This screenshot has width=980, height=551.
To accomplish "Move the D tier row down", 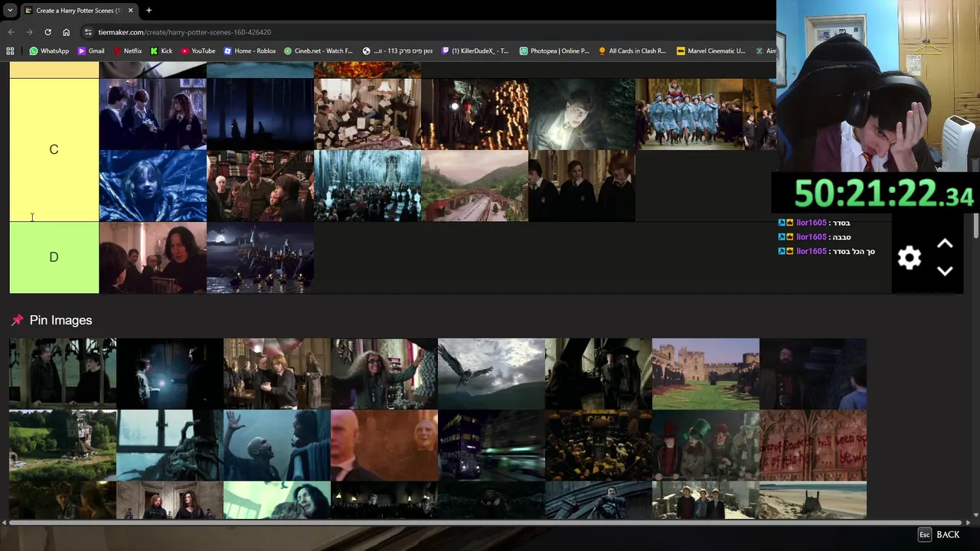I will click(x=945, y=271).
